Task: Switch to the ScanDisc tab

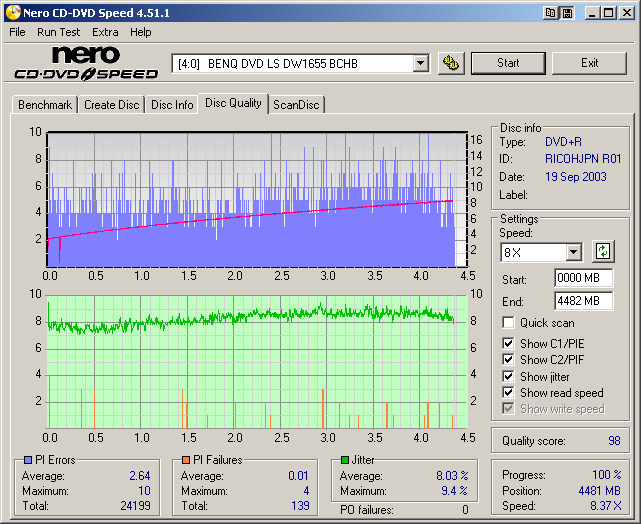Action: 296,105
